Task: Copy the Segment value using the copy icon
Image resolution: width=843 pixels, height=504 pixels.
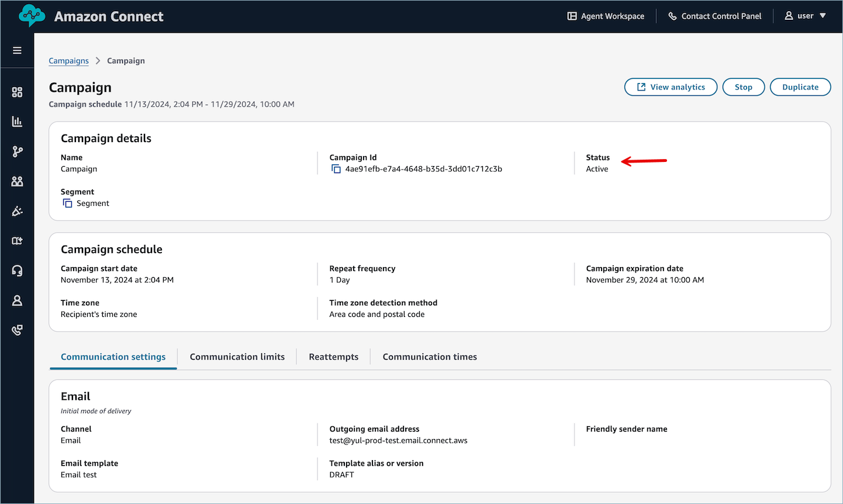Action: pos(66,203)
